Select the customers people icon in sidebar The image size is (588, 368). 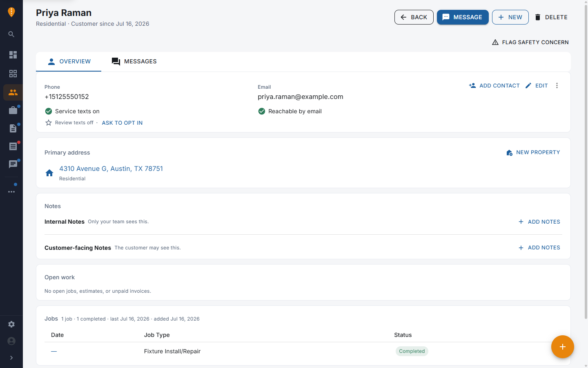point(13,92)
